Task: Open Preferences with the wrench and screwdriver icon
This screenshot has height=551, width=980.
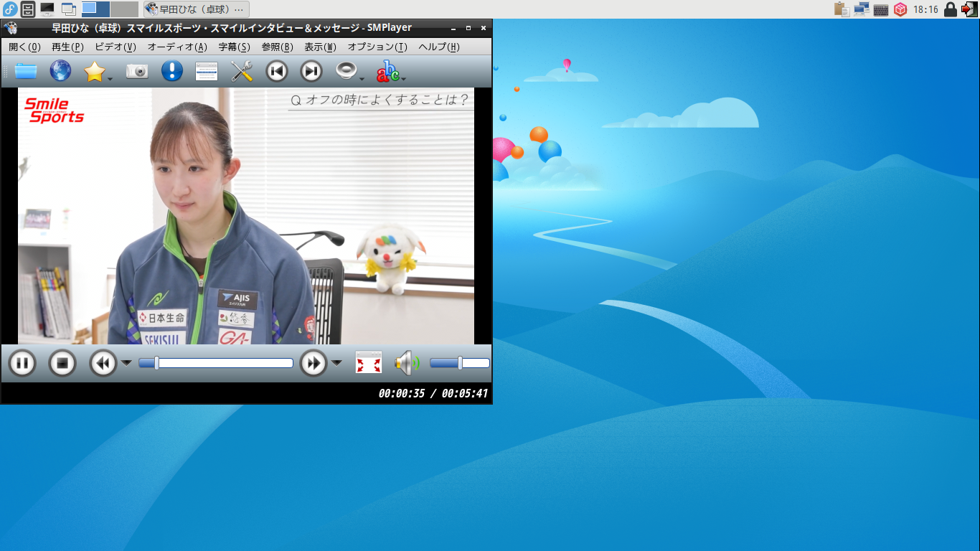Action: [x=242, y=71]
